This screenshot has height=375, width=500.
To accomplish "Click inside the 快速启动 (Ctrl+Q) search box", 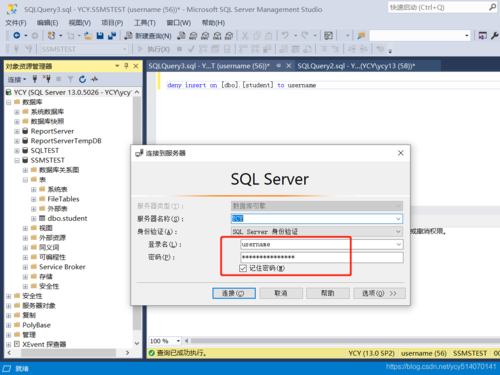I will (x=438, y=7).
